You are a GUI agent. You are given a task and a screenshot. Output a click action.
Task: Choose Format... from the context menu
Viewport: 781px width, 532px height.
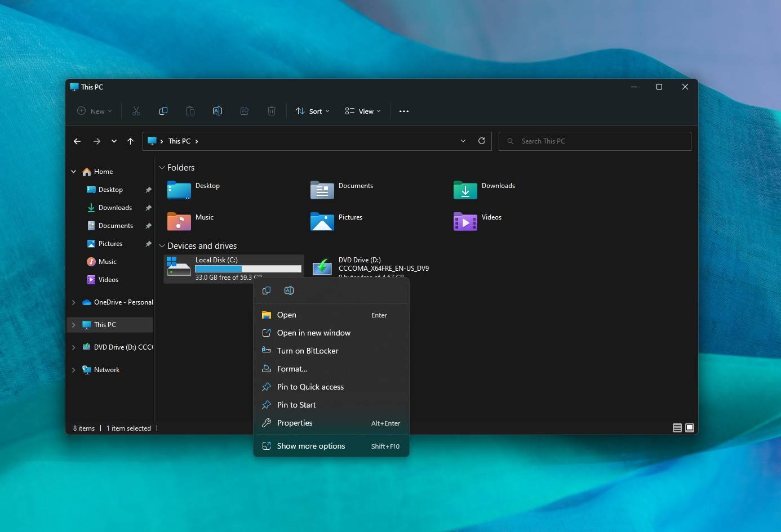point(292,369)
